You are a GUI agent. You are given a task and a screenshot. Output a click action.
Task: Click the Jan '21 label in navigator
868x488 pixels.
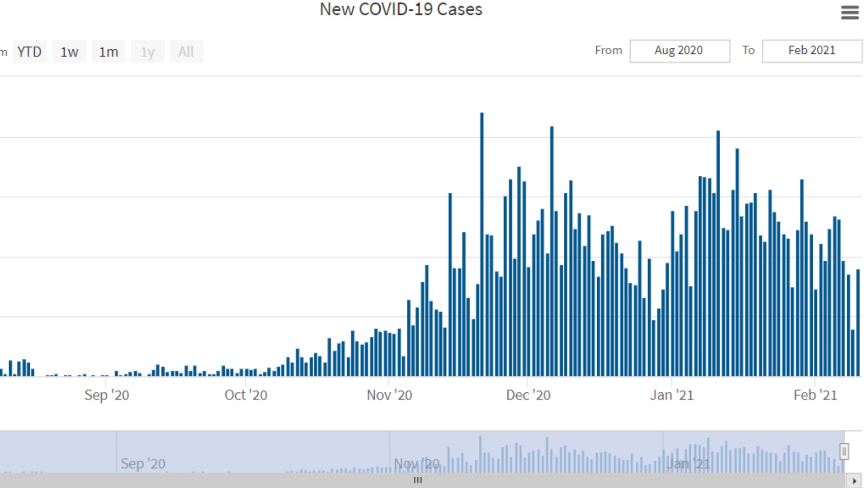688,464
